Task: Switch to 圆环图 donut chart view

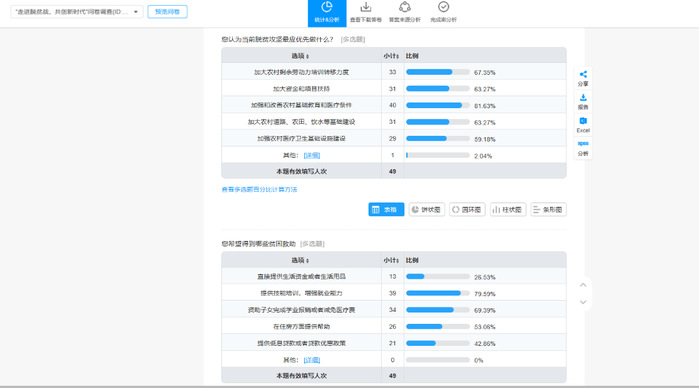Action: pyautogui.click(x=467, y=210)
